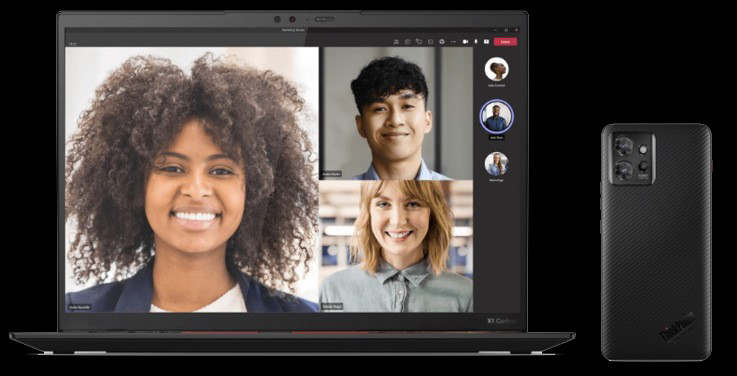This screenshot has height=376, width=737.
Task: Select the video tile of the smiling man
Action: coord(396,113)
